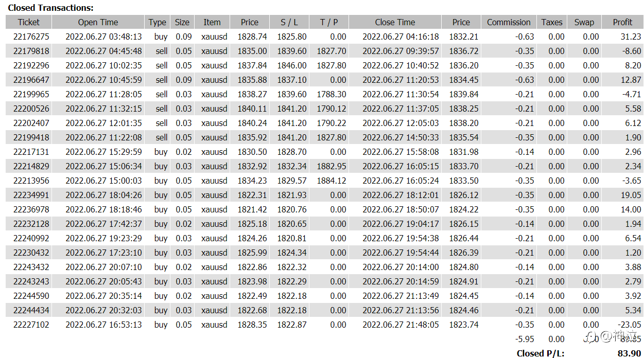Click the Close Time column header
The height and width of the screenshot is (358, 644).
point(395,22)
